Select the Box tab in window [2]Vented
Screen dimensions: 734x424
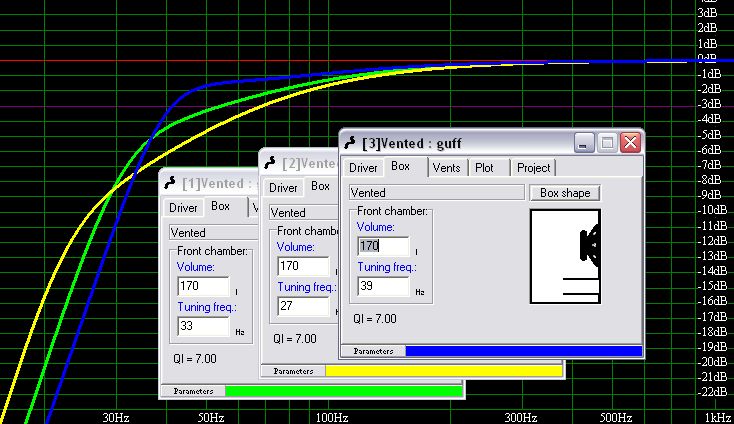[321, 186]
